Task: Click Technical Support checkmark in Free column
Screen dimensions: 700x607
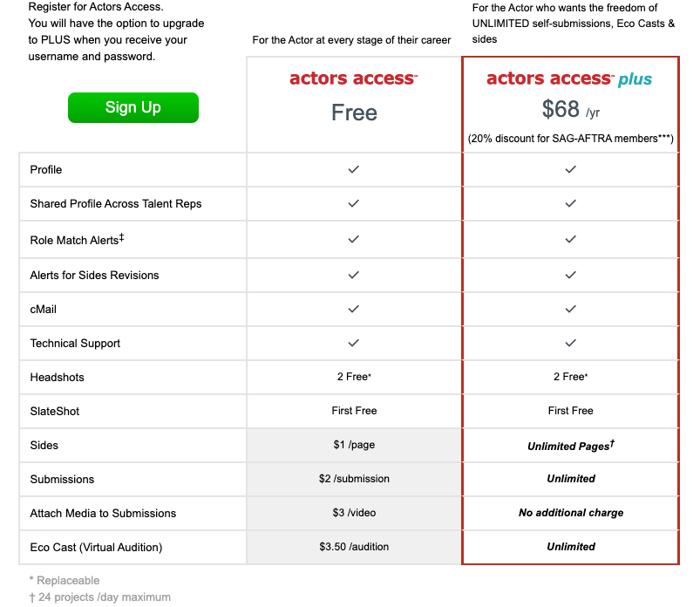Action: tap(354, 343)
